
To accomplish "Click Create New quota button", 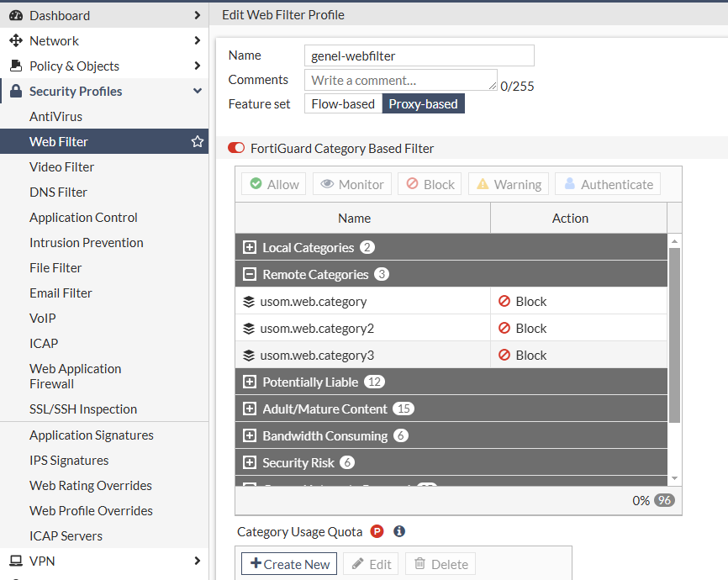I will 289,564.
